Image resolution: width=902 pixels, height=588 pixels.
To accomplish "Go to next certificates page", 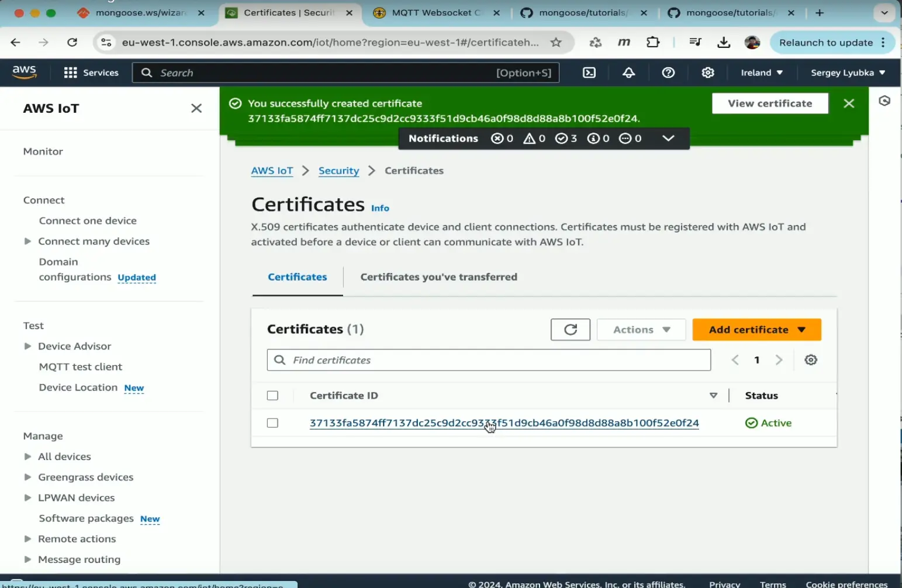I will coord(779,360).
